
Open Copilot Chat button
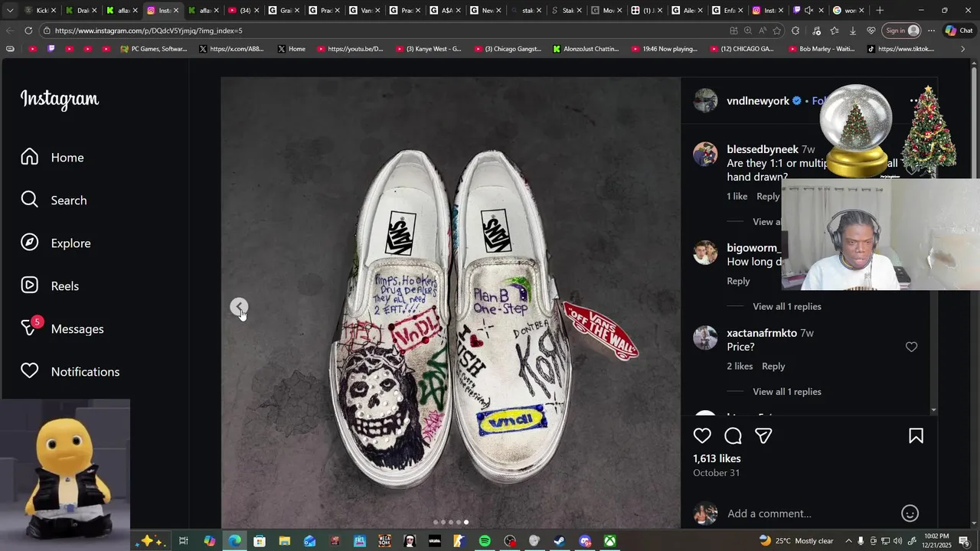959,31
